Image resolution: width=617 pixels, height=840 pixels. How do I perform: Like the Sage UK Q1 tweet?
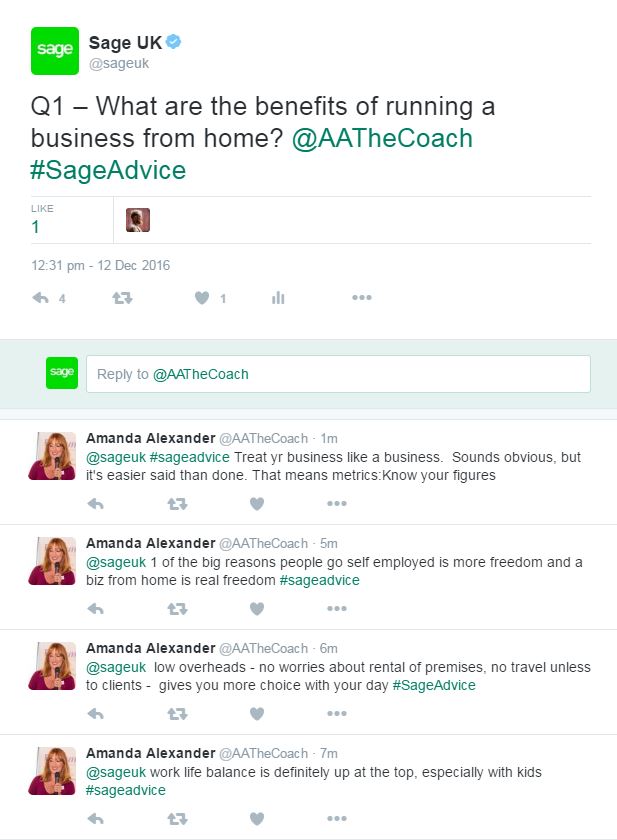[201, 298]
